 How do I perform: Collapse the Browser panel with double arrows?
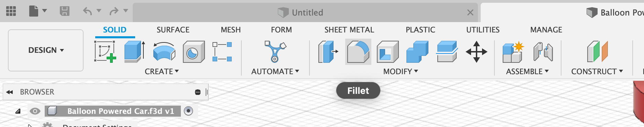(10, 92)
